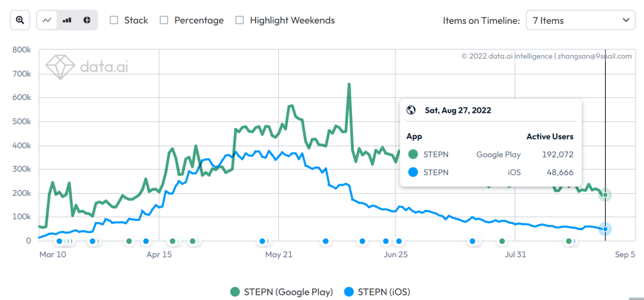644x300 pixels.
Task: Click the dropdown chevron arrow
Action: [x=626, y=20]
